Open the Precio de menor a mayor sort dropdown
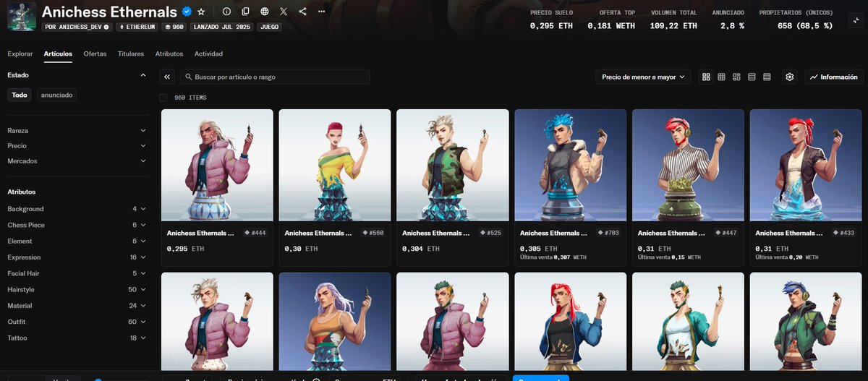This screenshot has width=868, height=381. pyautogui.click(x=643, y=77)
